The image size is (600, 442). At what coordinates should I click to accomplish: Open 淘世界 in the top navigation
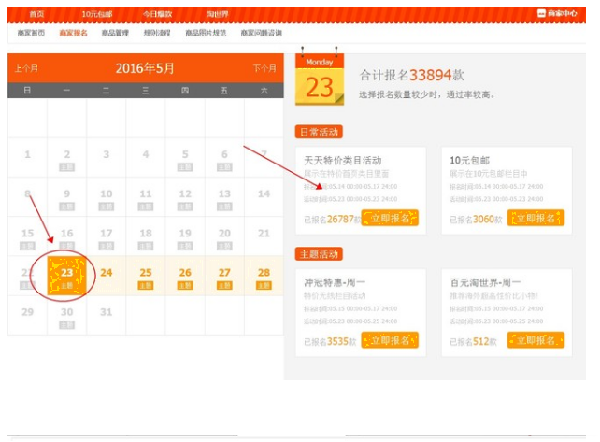click(x=217, y=14)
